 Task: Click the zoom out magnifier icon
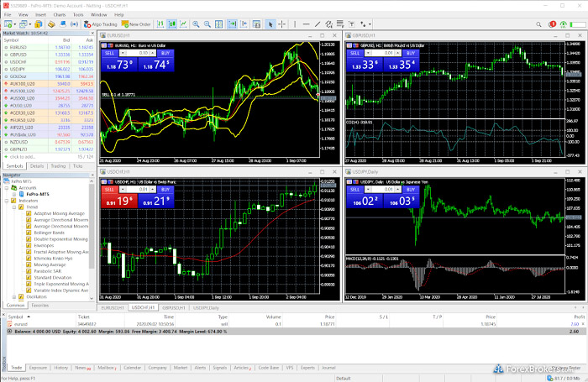[x=207, y=24]
